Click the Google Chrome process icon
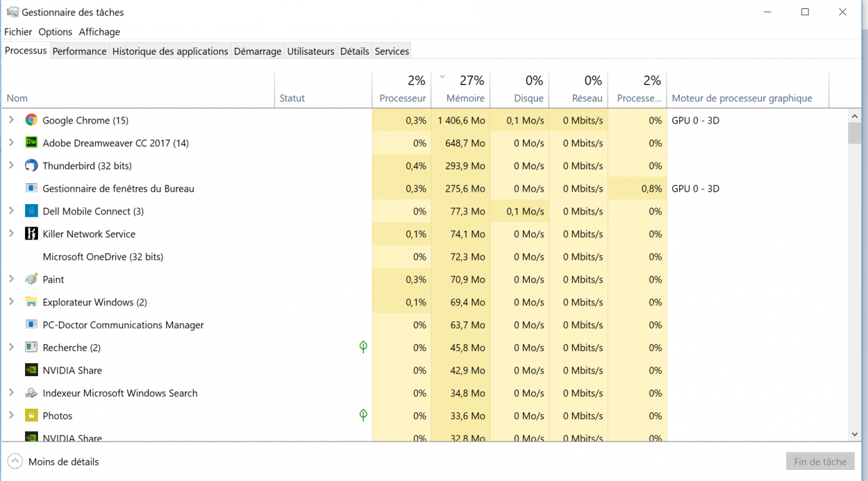The height and width of the screenshot is (481, 868). 31,120
